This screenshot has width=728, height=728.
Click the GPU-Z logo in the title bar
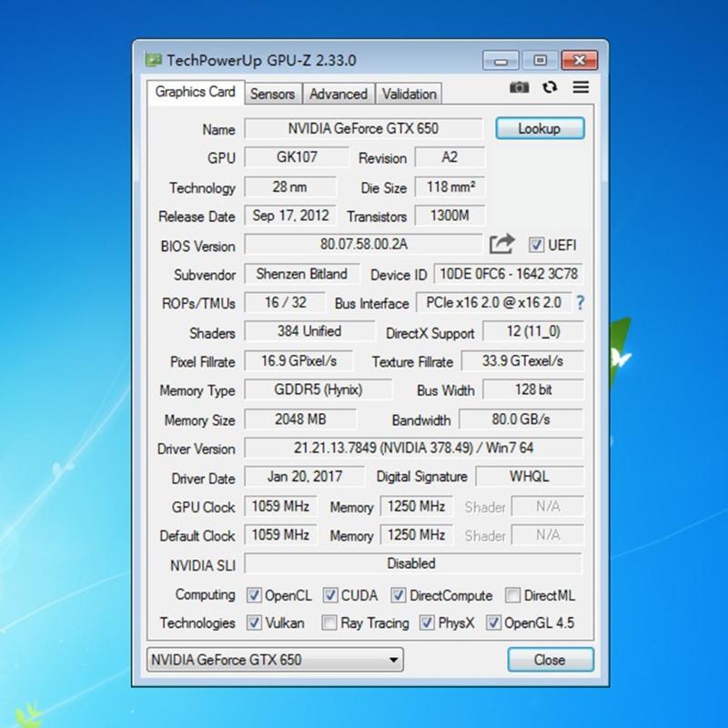coord(153,59)
